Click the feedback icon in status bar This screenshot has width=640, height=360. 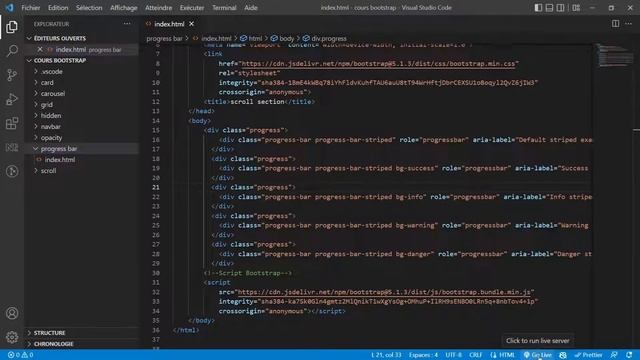(614, 355)
